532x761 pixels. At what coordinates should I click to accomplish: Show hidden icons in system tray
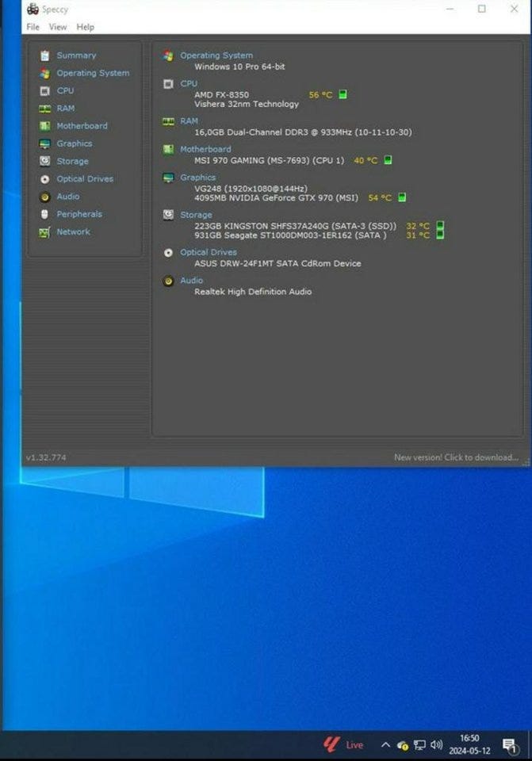[x=385, y=744]
